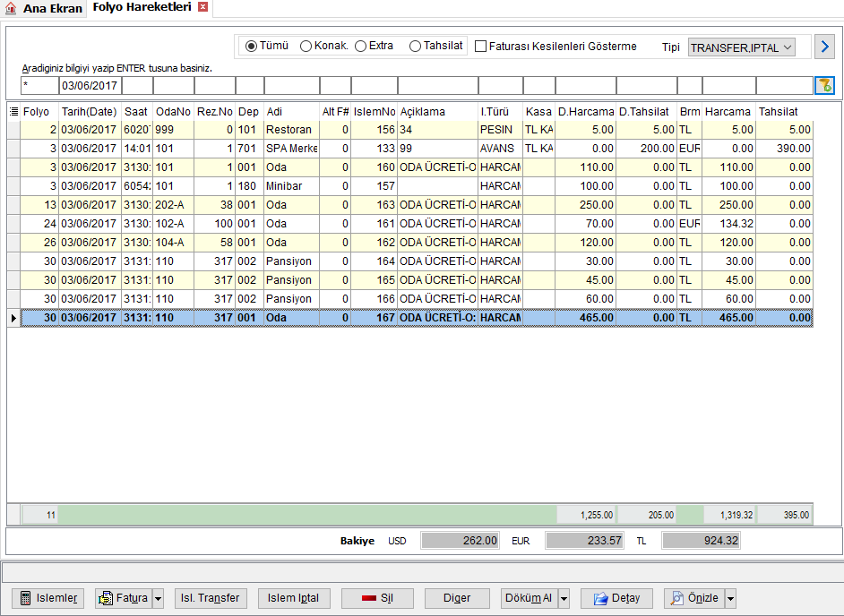Click the EUR balance field 233.57
844x616 pixels.
pos(584,541)
